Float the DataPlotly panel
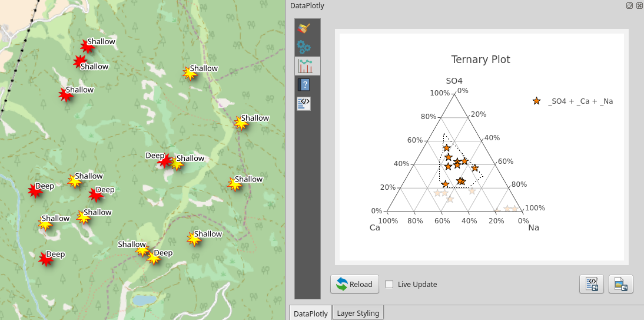 (x=629, y=5)
